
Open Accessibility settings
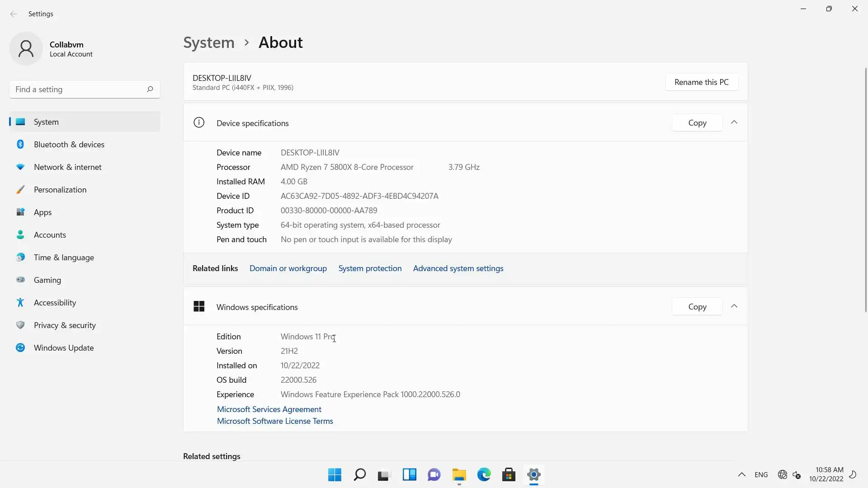pyautogui.click(x=55, y=303)
